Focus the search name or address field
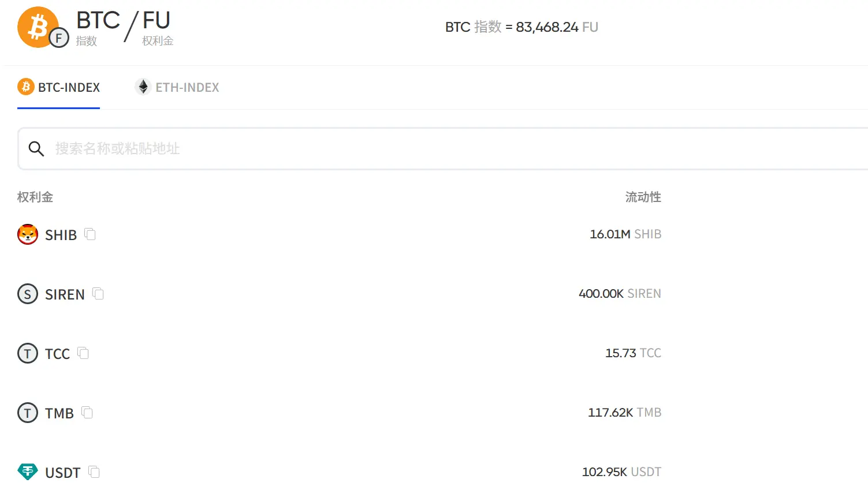The image size is (868, 494). (443, 149)
